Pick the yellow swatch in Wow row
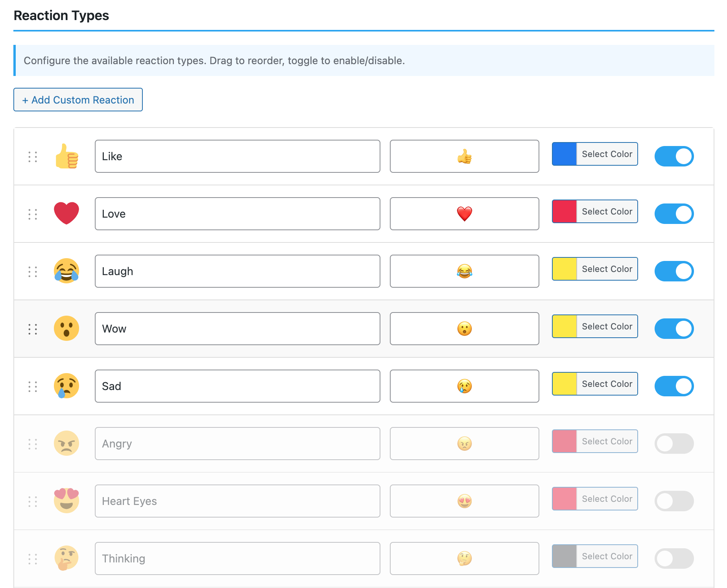 point(564,327)
